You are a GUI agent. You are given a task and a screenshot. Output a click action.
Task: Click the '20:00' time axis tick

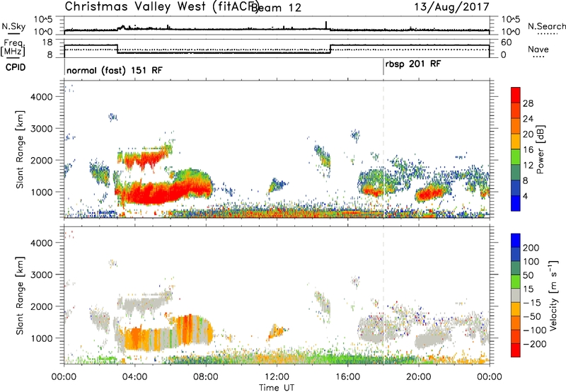pyautogui.click(x=418, y=377)
